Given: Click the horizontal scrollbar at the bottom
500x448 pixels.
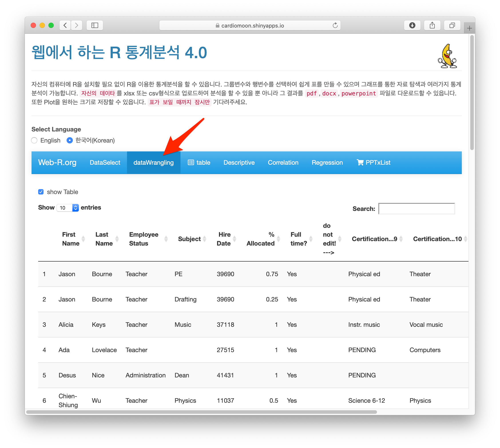Looking at the screenshot, I should pyautogui.click(x=201, y=412).
